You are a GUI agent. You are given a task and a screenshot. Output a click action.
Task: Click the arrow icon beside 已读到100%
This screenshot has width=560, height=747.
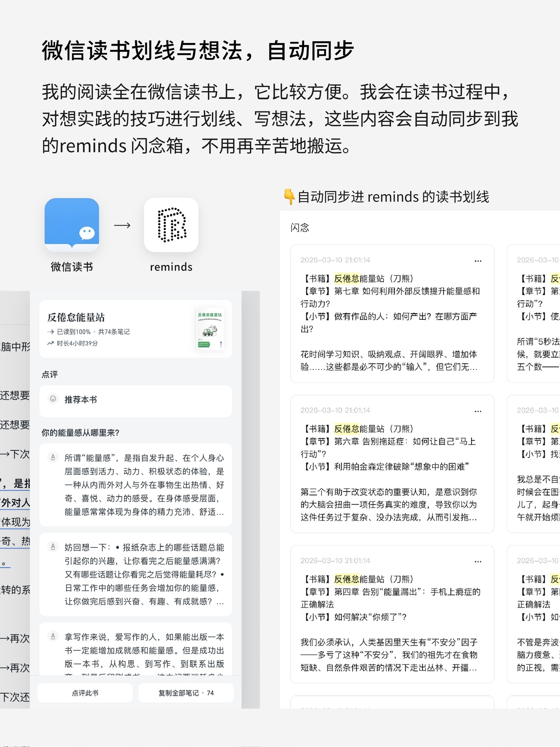coord(50,332)
